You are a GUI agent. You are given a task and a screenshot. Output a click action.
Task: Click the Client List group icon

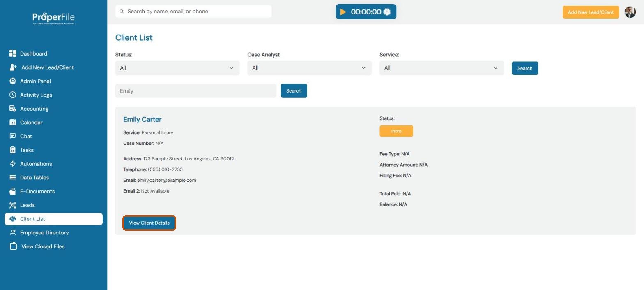point(13,219)
